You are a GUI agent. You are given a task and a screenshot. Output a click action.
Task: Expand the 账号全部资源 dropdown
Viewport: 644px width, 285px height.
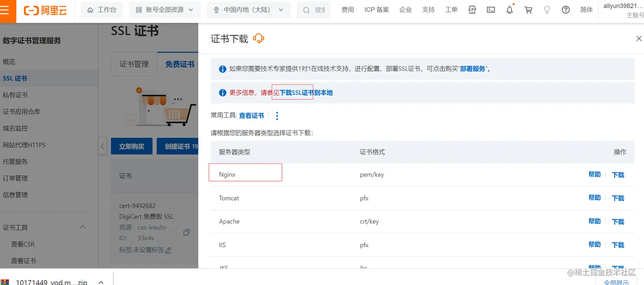pos(164,10)
